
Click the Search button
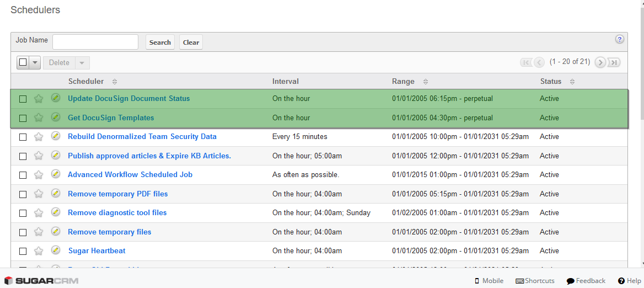point(160,42)
